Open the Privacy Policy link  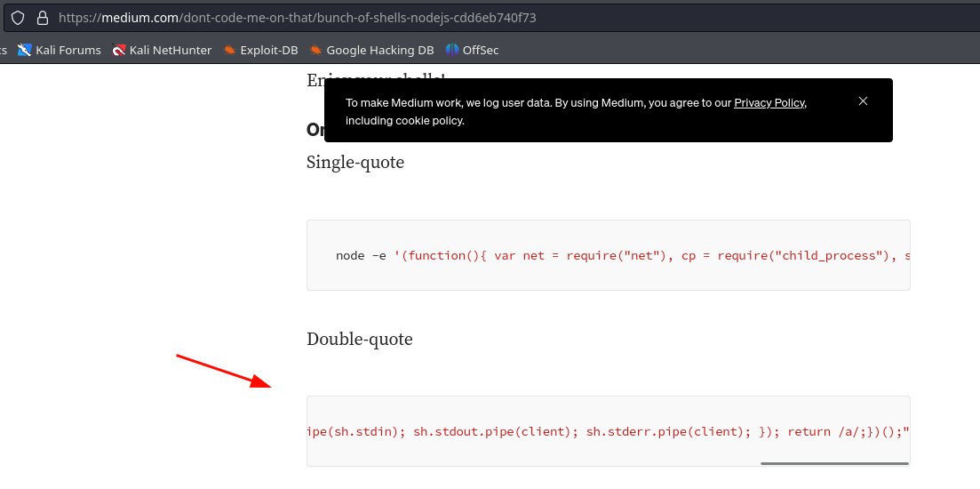(769, 103)
